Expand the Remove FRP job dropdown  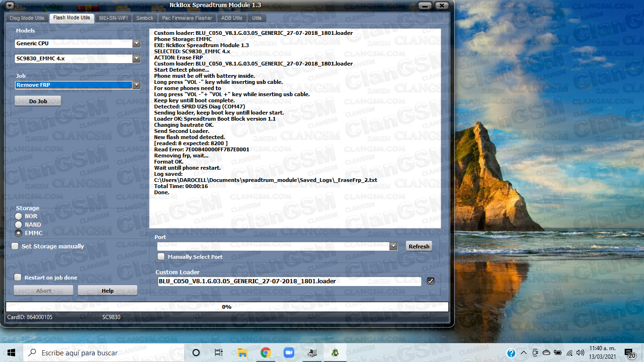[137, 85]
